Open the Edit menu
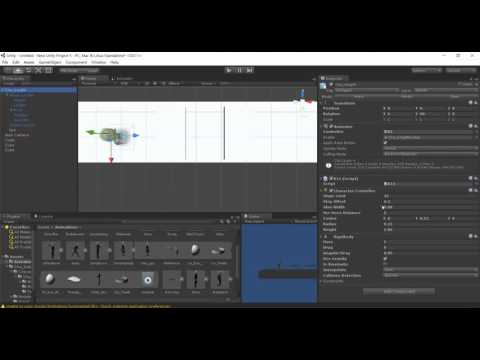The image size is (480, 360). point(16,62)
